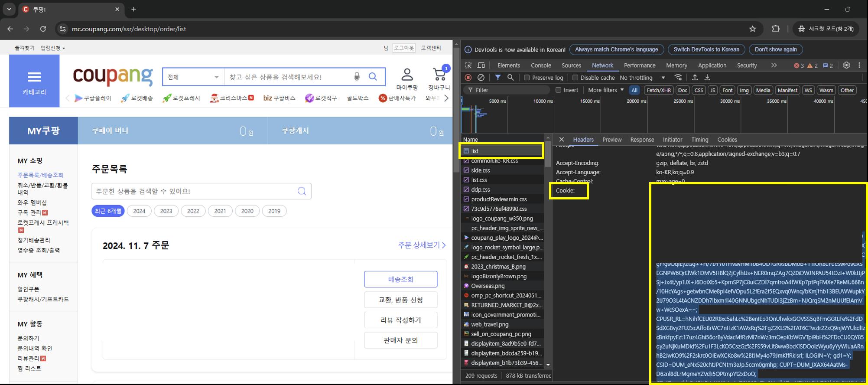Screen dimensions: 868x385
Task: Click the order search magnifier icon
Action: click(302, 191)
